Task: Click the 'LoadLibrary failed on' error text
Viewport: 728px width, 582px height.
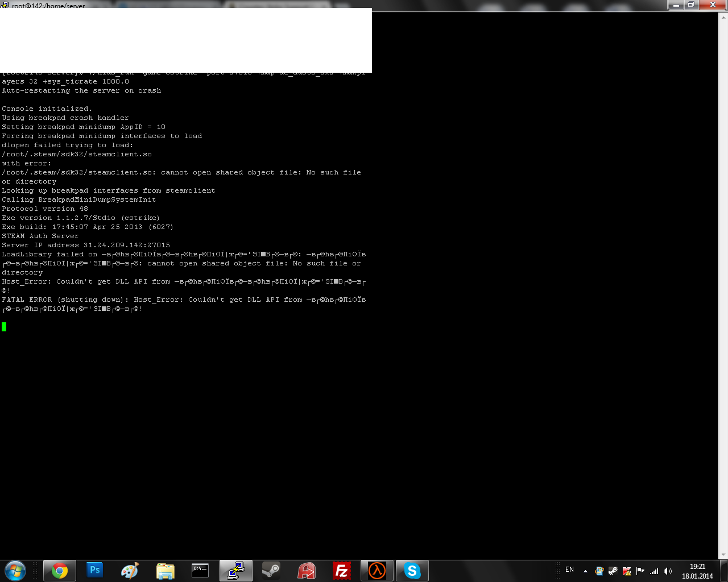Action: pos(49,254)
